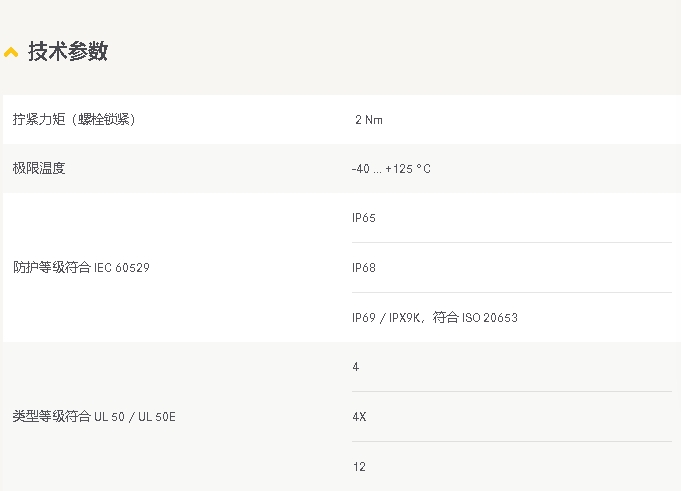Viewport: 681px width, 491px height.
Task: Click ISO 20653 text in the IP69 row
Action: [489, 318]
